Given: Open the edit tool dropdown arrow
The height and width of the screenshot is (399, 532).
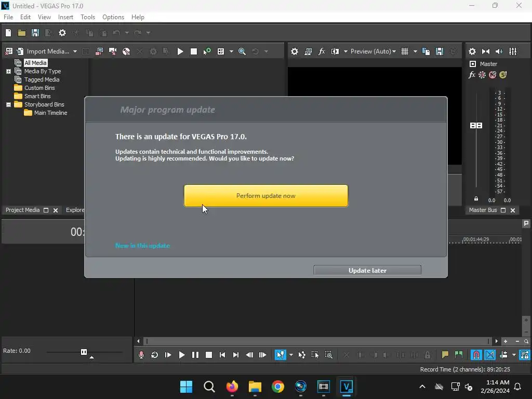Looking at the screenshot, I should pyautogui.click(x=291, y=355).
